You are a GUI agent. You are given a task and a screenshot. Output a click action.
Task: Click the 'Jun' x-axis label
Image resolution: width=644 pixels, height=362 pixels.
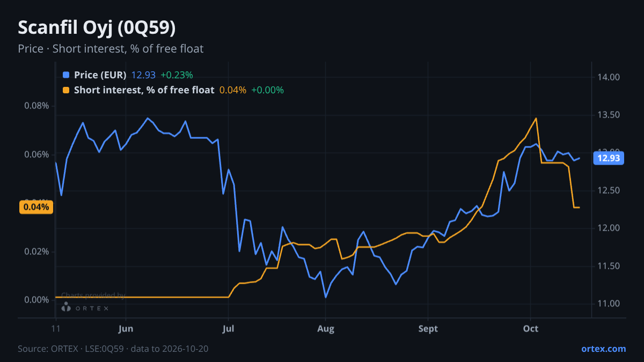[x=125, y=329]
